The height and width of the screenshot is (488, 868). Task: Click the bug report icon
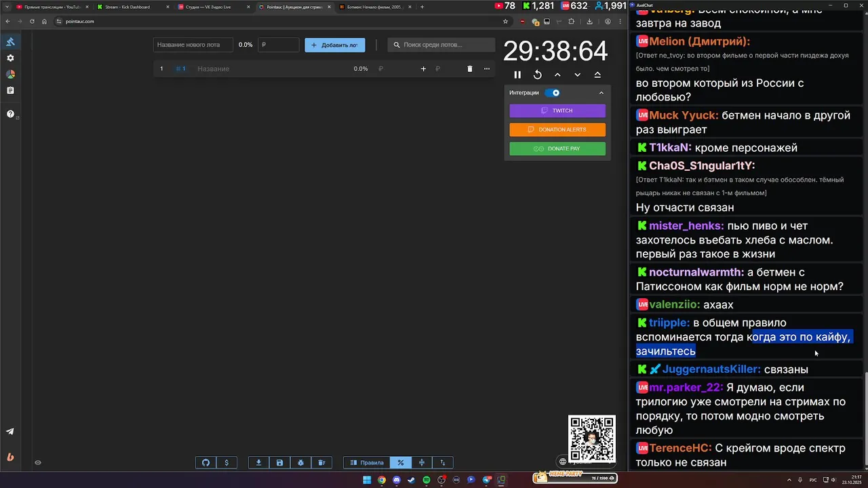click(x=300, y=463)
